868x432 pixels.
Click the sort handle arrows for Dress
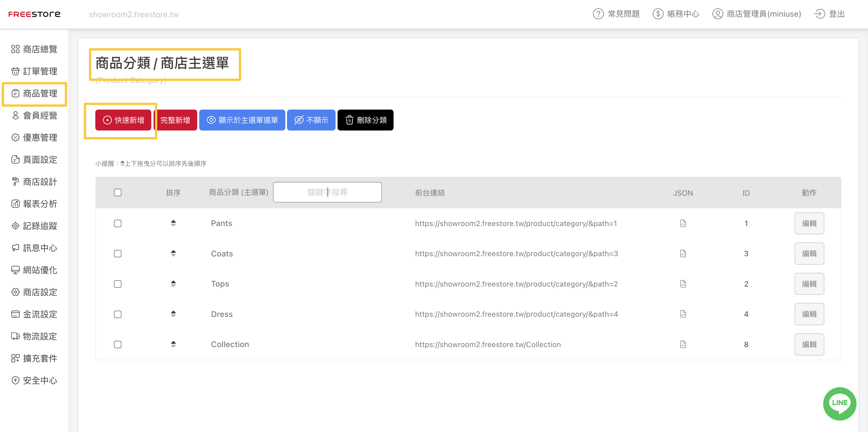coord(173,314)
